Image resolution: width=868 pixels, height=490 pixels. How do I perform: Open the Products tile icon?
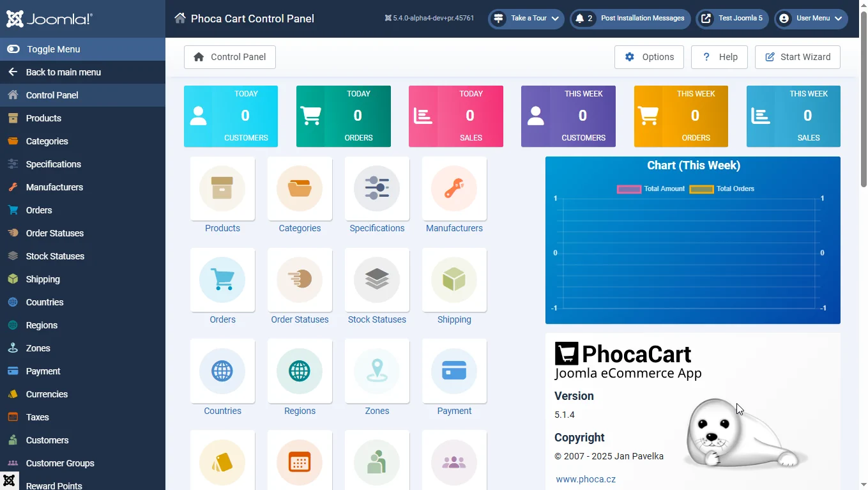point(222,188)
